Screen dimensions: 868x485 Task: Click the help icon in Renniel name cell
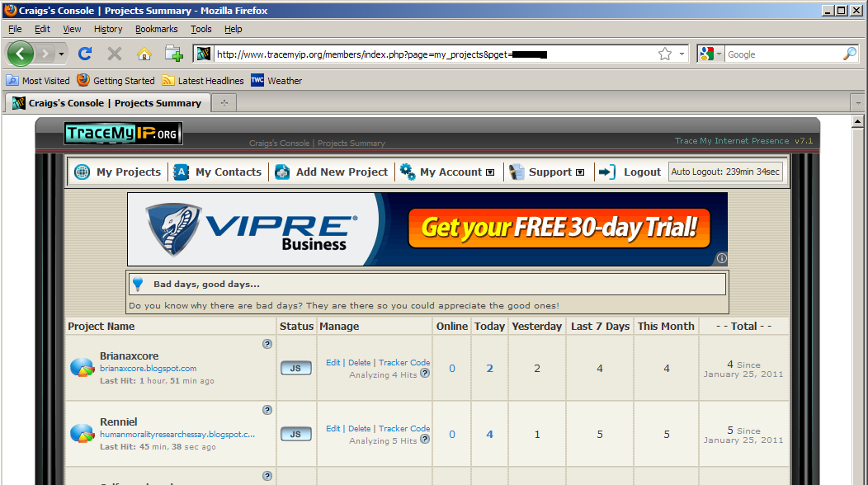[x=267, y=410]
